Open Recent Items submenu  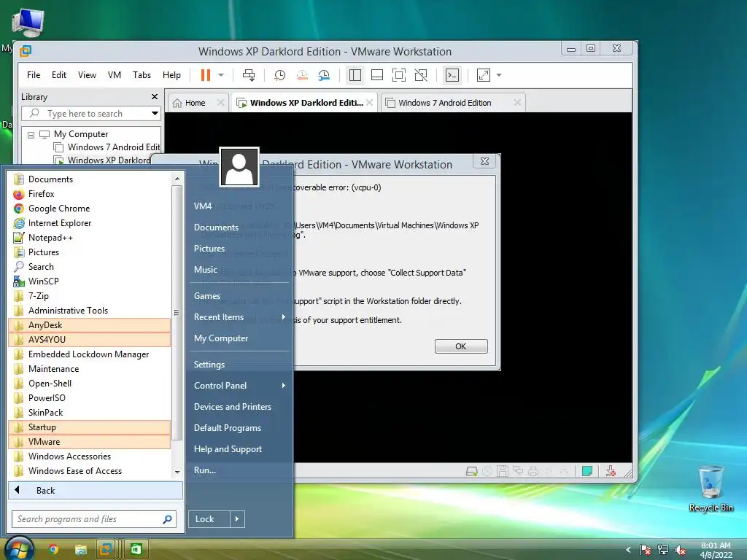239,317
